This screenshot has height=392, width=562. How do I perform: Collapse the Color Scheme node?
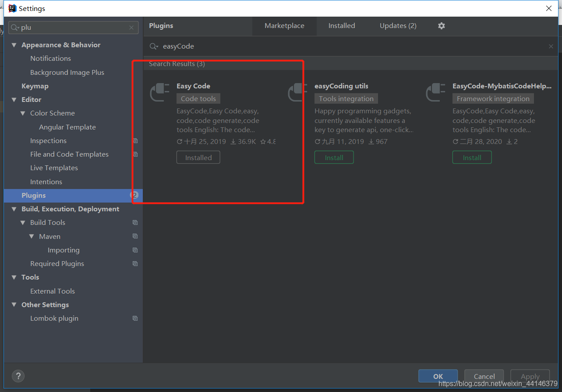tap(23, 113)
